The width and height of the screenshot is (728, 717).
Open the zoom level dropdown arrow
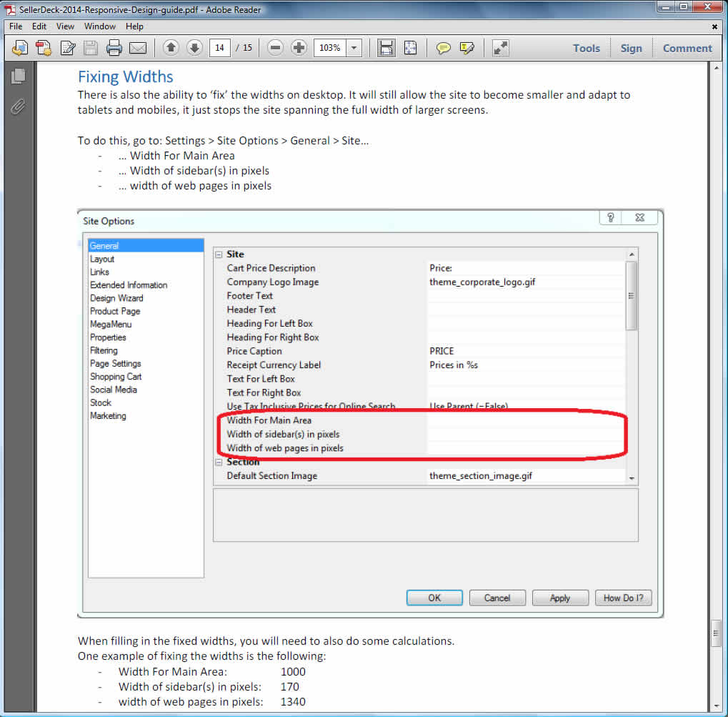(x=354, y=48)
